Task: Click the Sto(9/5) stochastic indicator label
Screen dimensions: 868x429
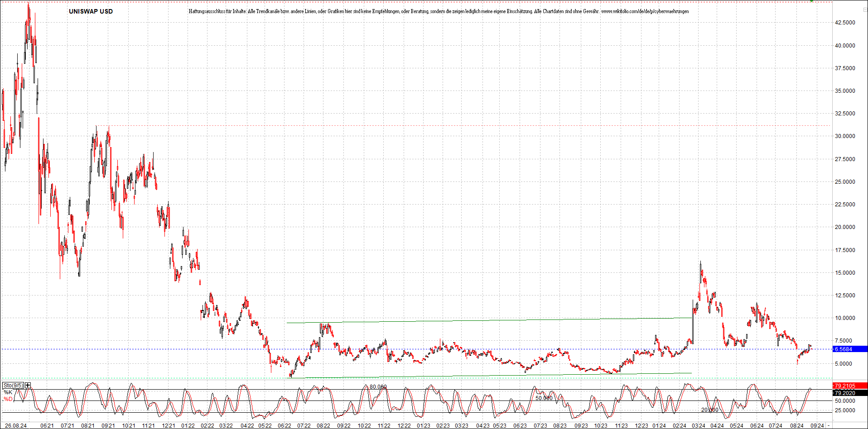Action: [x=13, y=386]
